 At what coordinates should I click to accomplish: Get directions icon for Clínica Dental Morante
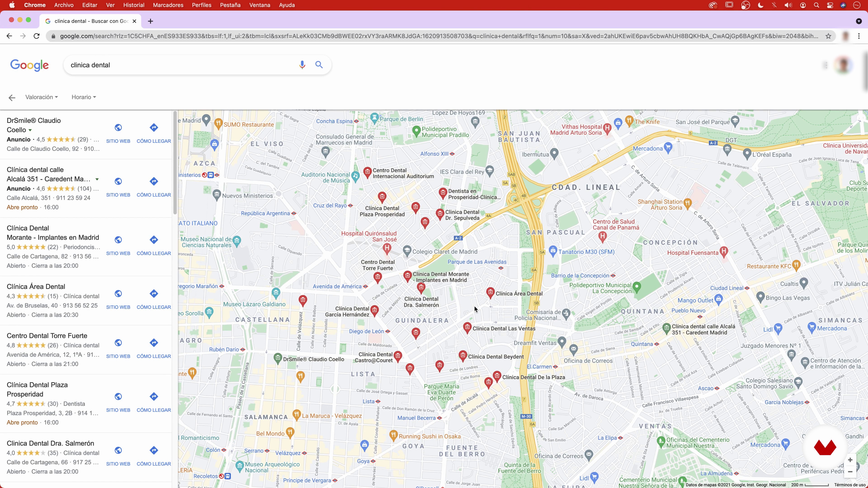(154, 240)
